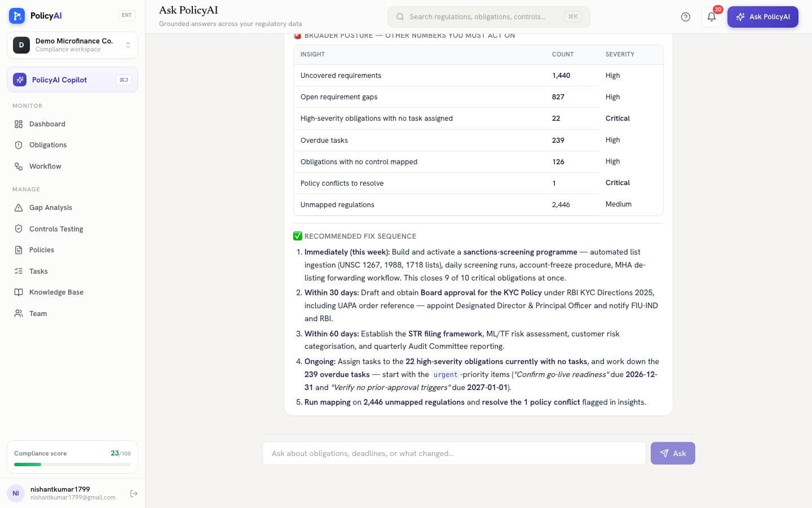The height and width of the screenshot is (508, 812).
Task: Click Unmapped regulations row
Action: 478,204
